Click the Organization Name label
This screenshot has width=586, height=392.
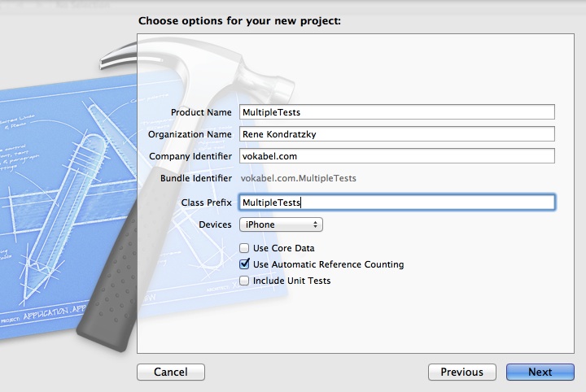pos(190,134)
